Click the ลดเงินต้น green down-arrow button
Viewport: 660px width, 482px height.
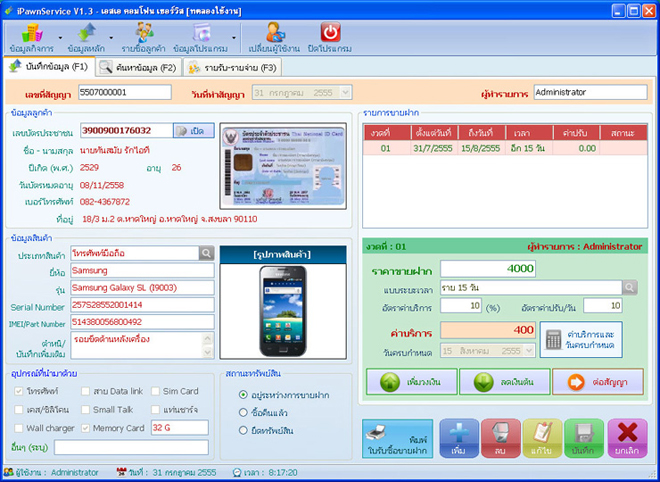tap(505, 382)
